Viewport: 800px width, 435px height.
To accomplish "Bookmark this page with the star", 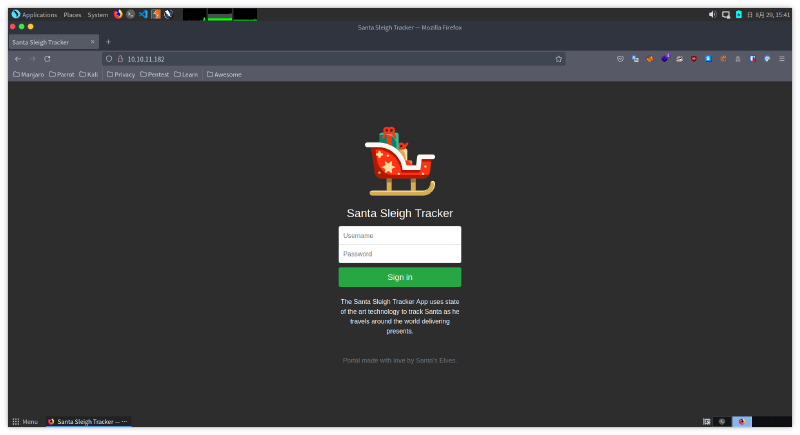I will (x=559, y=59).
